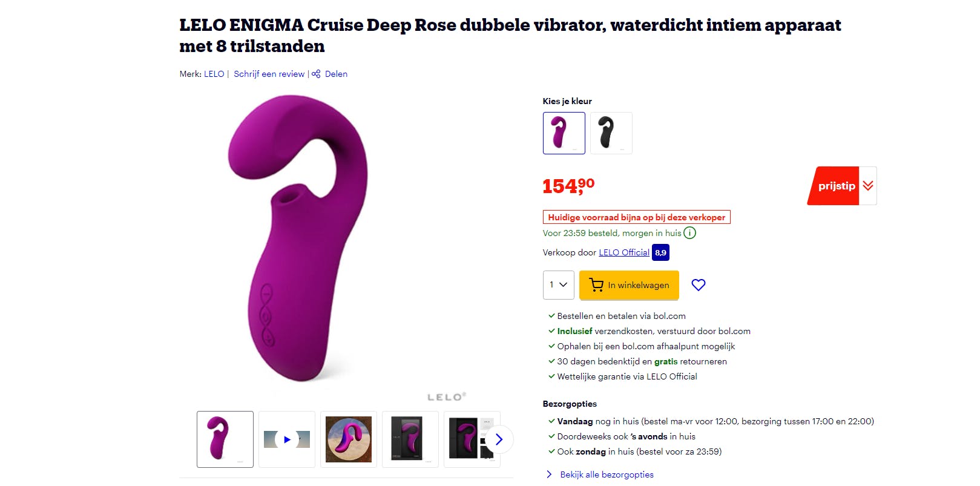Select the purple color swatch
The image size is (980, 486).
pyautogui.click(x=564, y=133)
